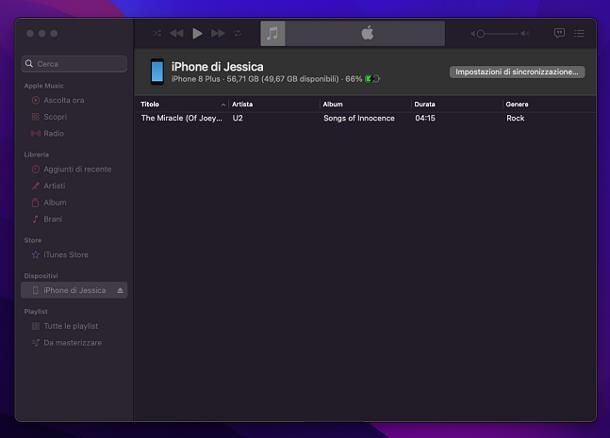Skip back to the previous track
Screen dimensions: 610x438
click(x=177, y=33)
